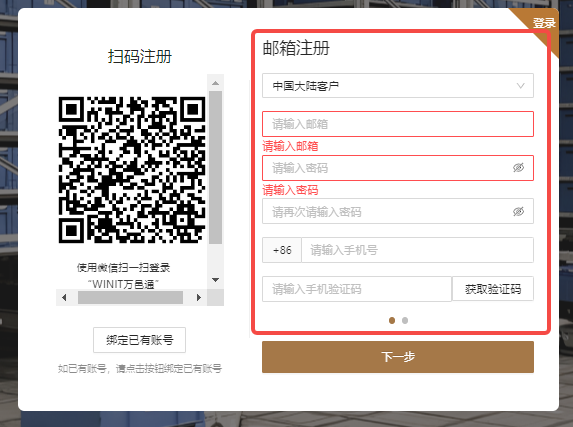Click the QR panel horizontal scrollbar thumb

pyautogui.click(x=130, y=298)
